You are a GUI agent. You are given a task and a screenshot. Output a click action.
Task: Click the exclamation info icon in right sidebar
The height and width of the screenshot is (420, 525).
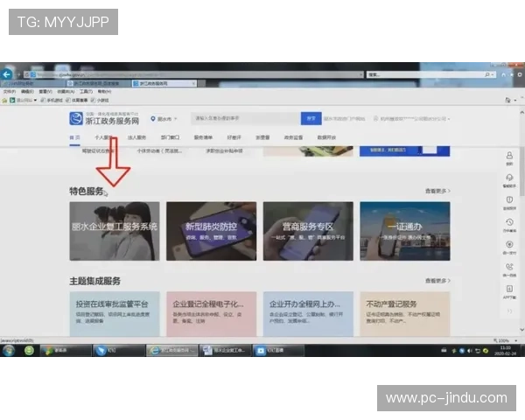tap(509, 200)
